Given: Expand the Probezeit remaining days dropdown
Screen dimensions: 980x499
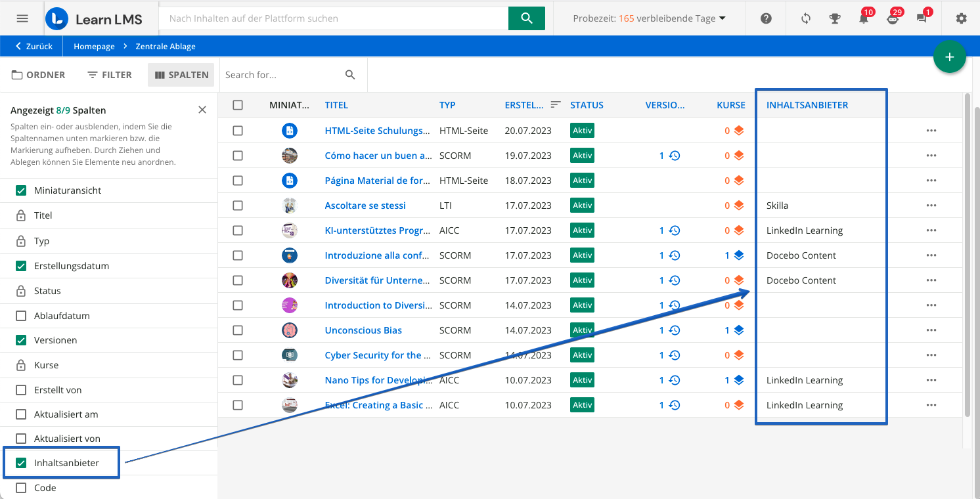Looking at the screenshot, I should tap(649, 18).
